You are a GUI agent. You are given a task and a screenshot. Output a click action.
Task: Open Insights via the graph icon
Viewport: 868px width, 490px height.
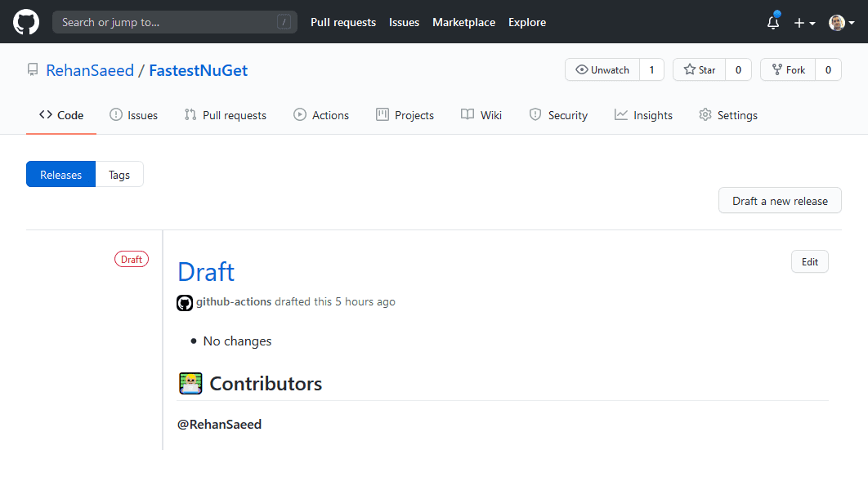pos(620,114)
